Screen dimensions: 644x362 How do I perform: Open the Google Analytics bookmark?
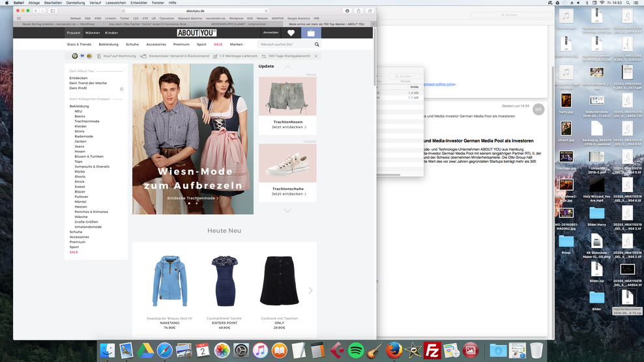pyautogui.click(x=299, y=18)
